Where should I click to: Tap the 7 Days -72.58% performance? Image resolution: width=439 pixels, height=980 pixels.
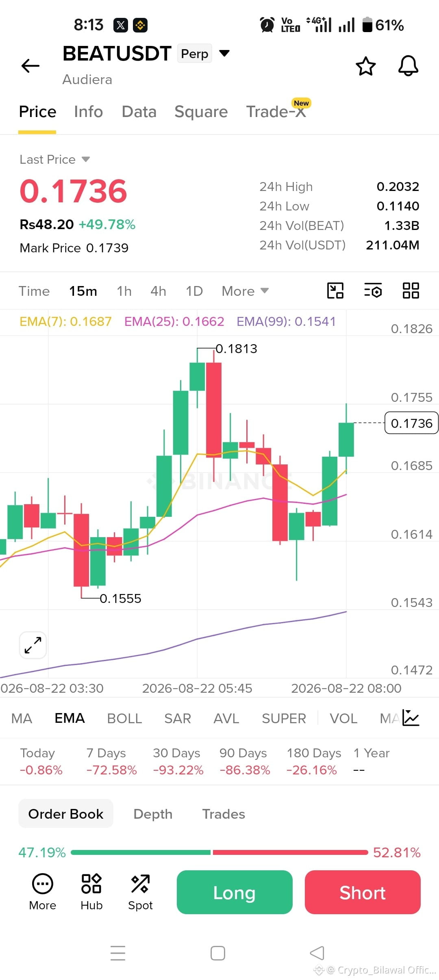tap(111, 761)
